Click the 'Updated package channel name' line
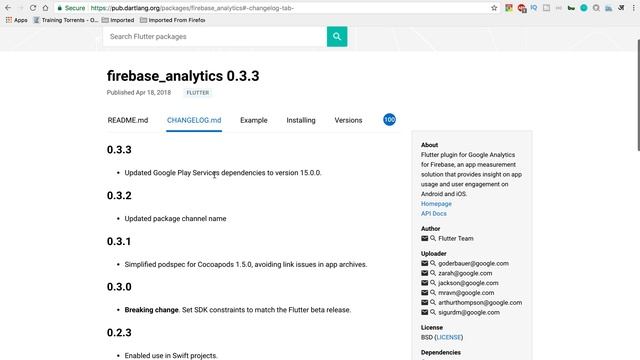 [x=175, y=219]
